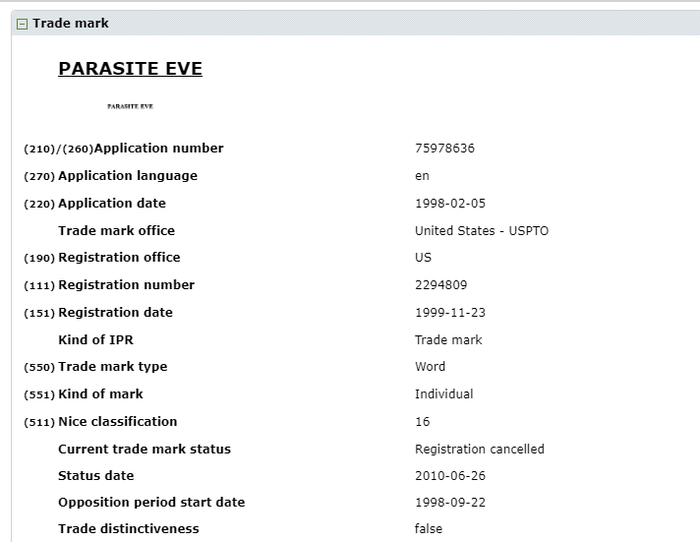The height and width of the screenshot is (542, 700).
Task: Select United States - USPTO value
Action: click(482, 231)
